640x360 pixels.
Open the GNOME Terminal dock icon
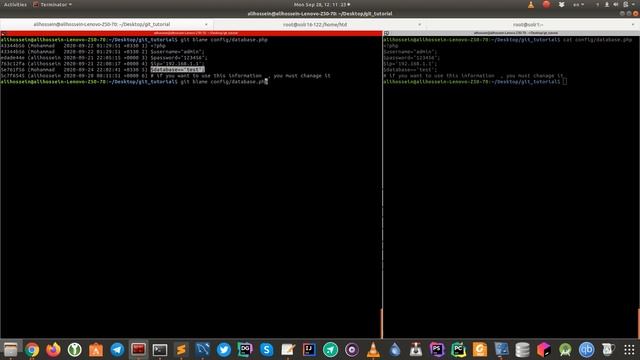[160, 350]
